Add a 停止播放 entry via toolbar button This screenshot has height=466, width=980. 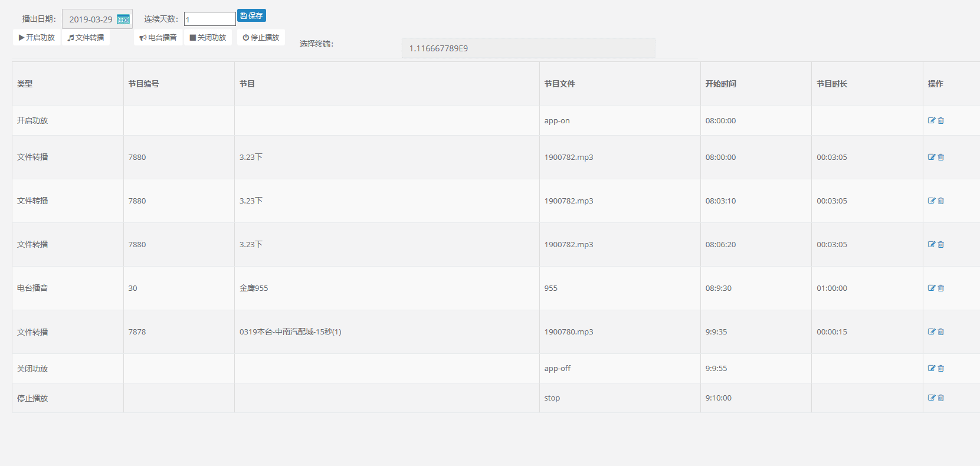tap(261, 37)
